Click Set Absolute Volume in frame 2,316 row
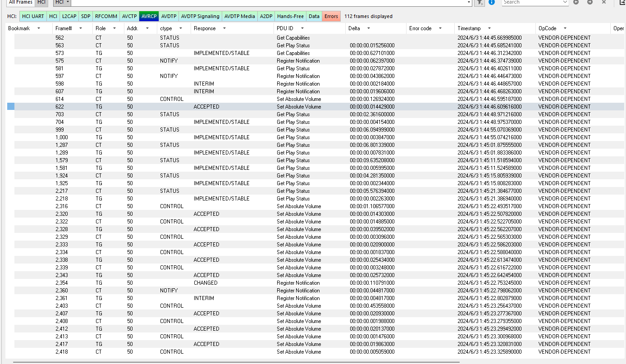The width and height of the screenshot is (626, 364). click(299, 206)
